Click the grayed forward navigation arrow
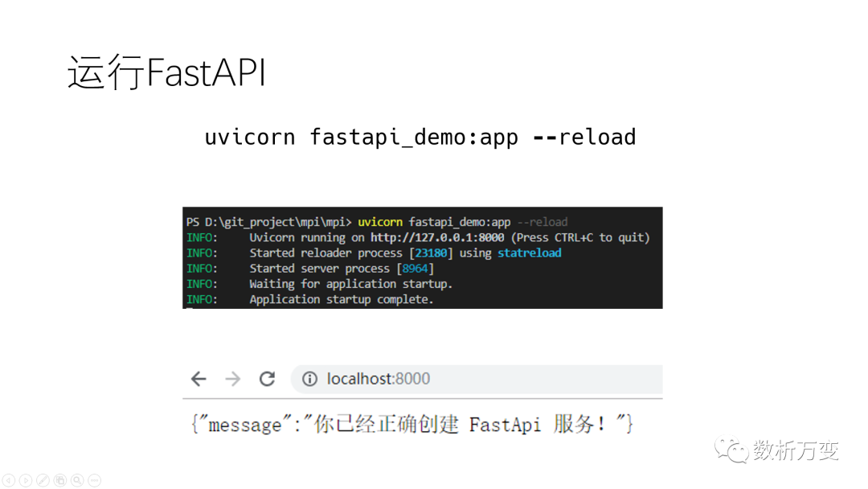The image size is (868, 489). (233, 379)
